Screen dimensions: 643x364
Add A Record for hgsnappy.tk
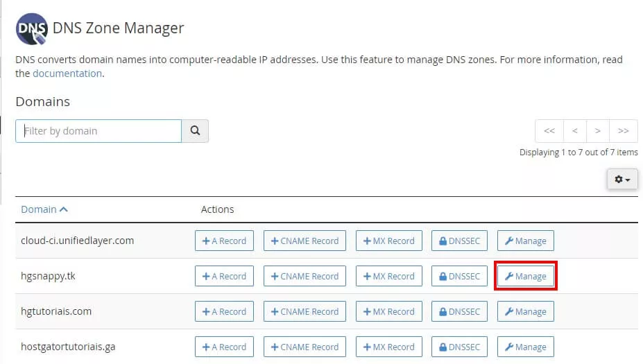click(224, 276)
